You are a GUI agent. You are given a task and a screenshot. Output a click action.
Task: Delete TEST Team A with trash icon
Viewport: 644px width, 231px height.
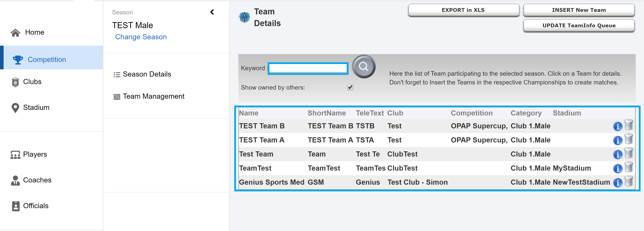point(629,139)
